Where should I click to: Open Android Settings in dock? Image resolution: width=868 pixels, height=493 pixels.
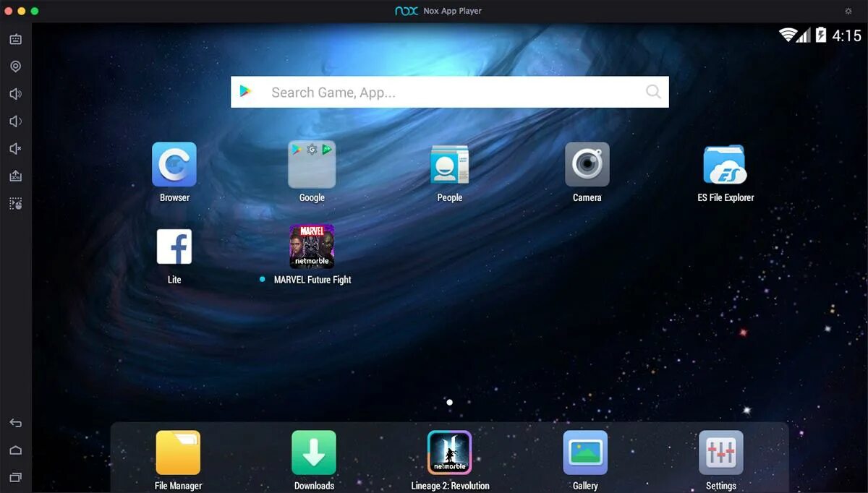[721, 453]
